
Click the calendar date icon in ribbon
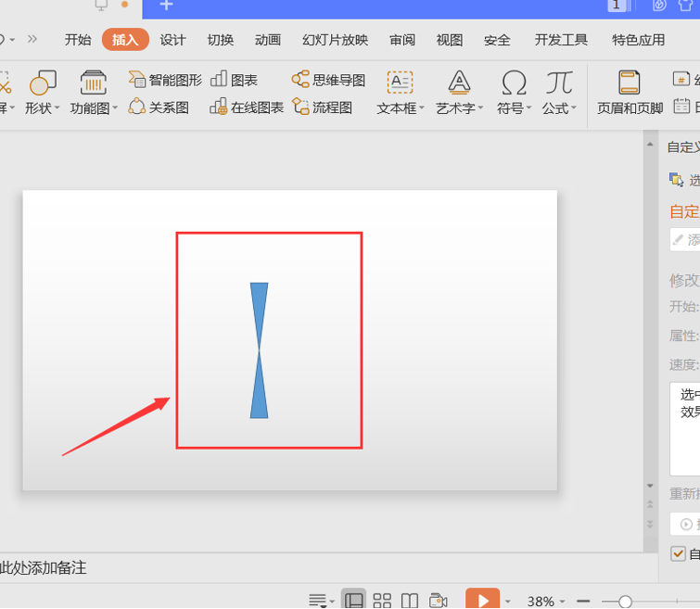pos(681,107)
